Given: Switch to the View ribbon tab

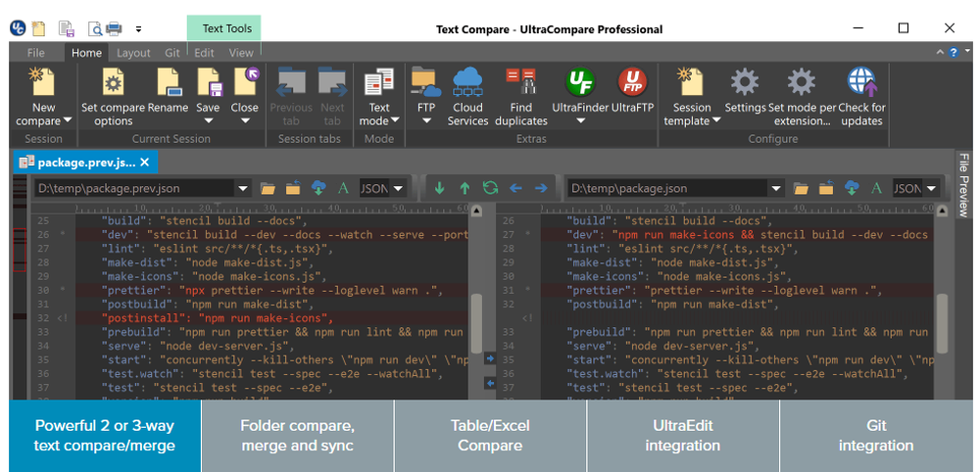Looking at the screenshot, I should (x=241, y=53).
